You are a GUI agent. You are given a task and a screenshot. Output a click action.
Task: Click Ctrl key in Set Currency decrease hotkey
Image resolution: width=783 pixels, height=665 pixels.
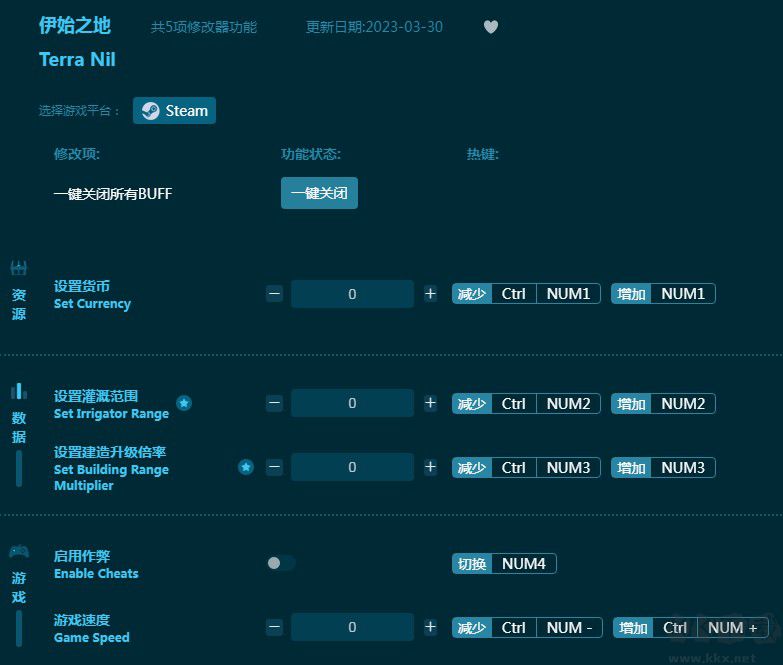pos(514,294)
